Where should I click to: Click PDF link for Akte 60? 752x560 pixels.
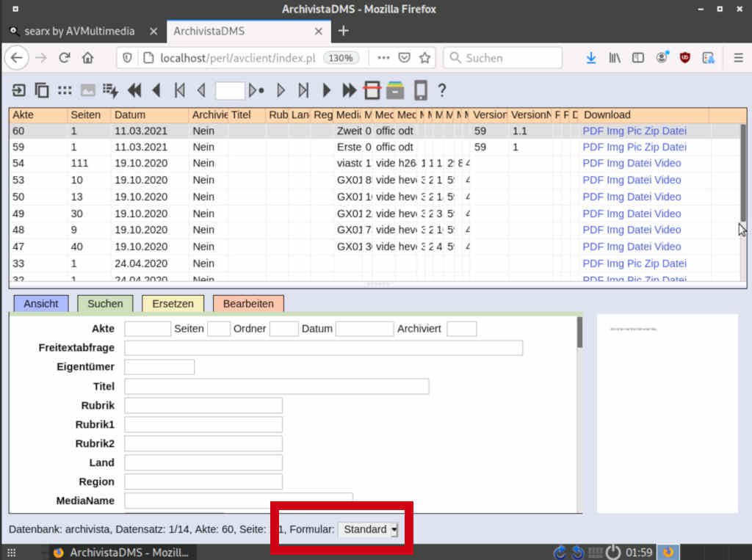point(593,131)
